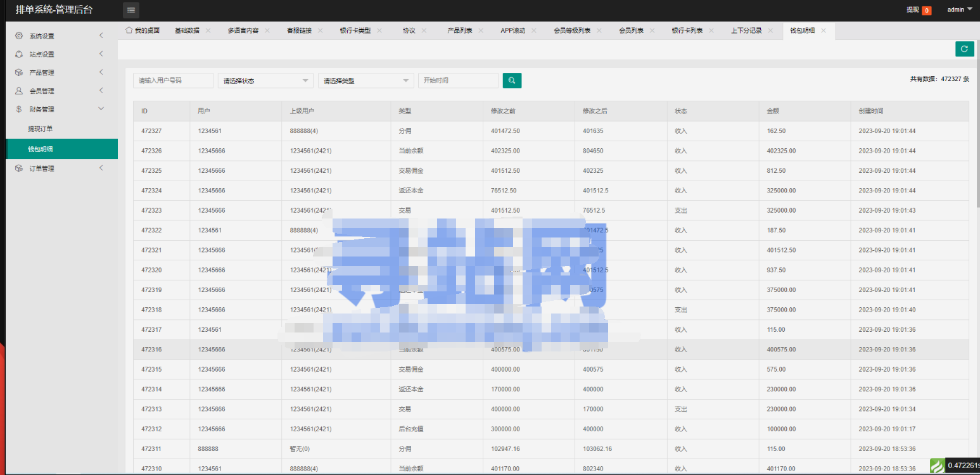Click the 开始时间 date input field
This screenshot has width=980, height=475.
(x=458, y=80)
